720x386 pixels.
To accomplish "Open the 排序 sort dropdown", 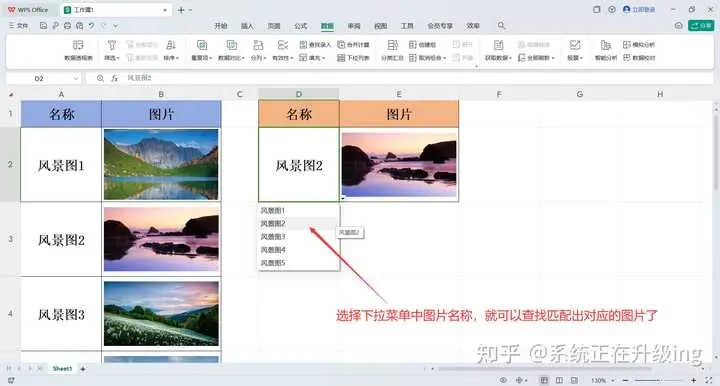I will click(171, 50).
